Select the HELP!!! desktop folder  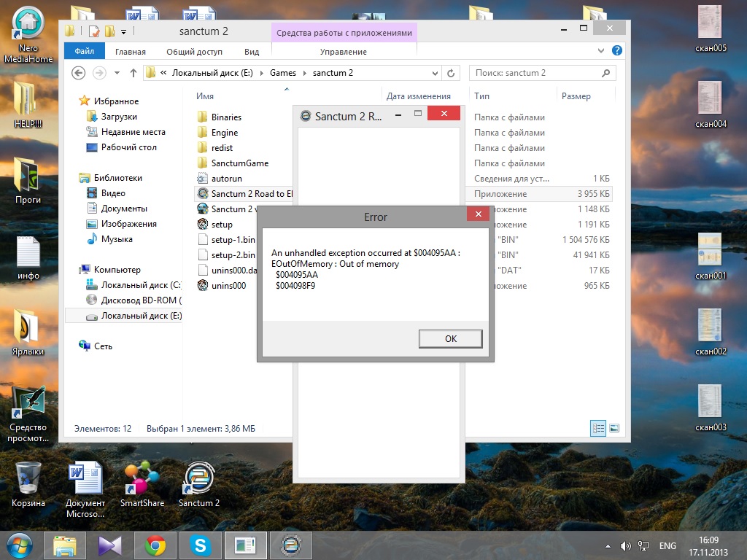click(28, 104)
